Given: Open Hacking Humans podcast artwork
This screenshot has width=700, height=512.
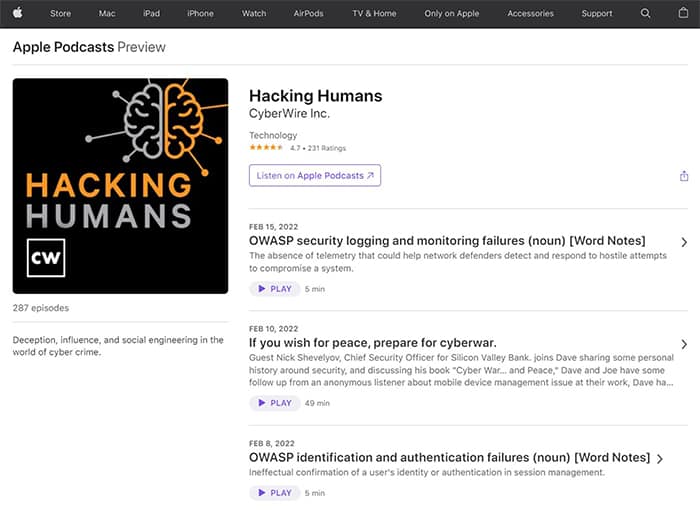Looking at the screenshot, I should (x=121, y=186).
